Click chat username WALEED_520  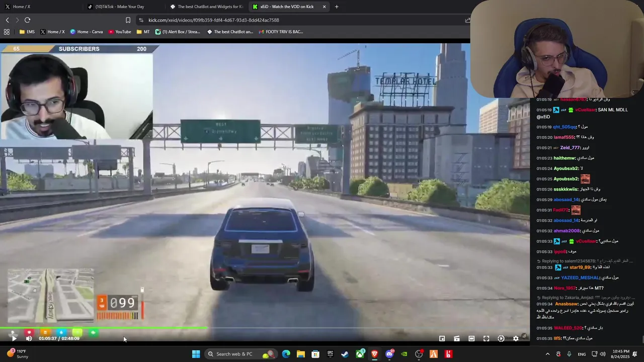pos(568,328)
